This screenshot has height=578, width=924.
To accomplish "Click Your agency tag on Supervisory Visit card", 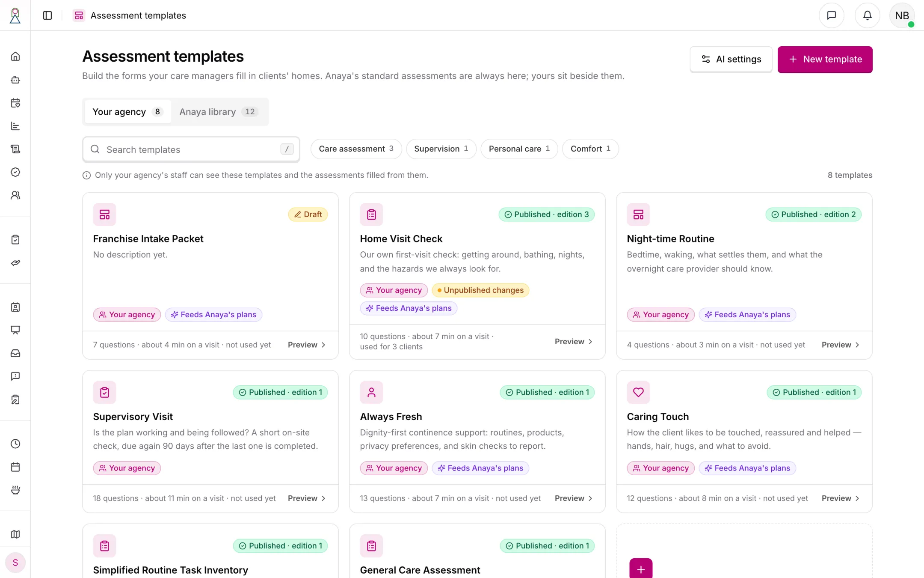I will 127,468.
